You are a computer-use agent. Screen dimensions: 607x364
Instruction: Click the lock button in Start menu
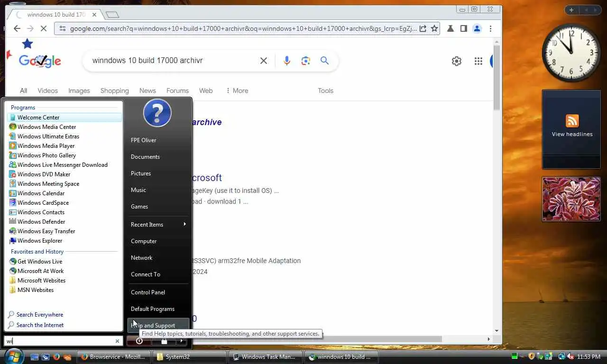click(164, 341)
